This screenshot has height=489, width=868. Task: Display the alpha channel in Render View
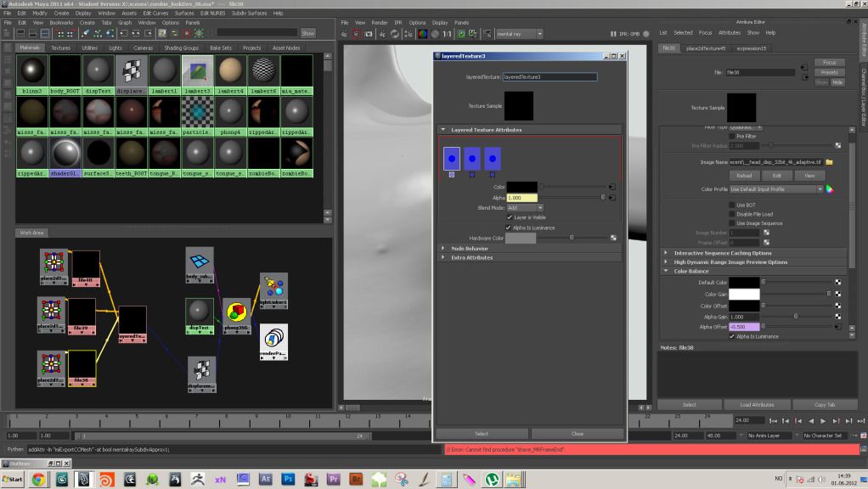(x=435, y=34)
